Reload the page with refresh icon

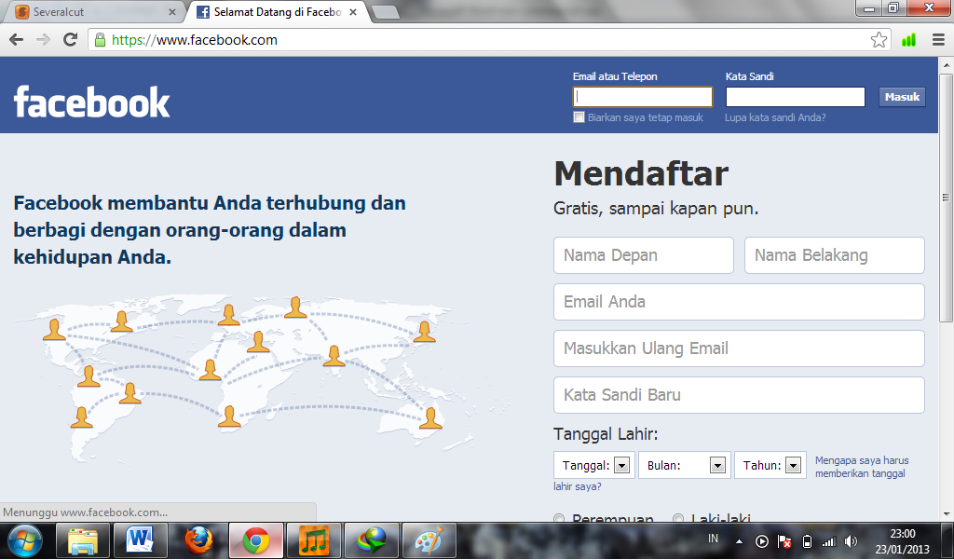pos(71,39)
